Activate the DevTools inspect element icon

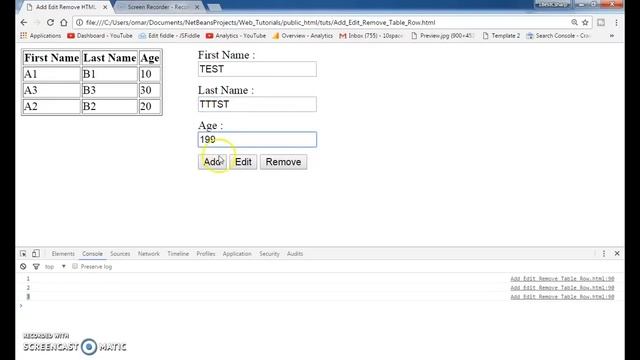[23, 253]
